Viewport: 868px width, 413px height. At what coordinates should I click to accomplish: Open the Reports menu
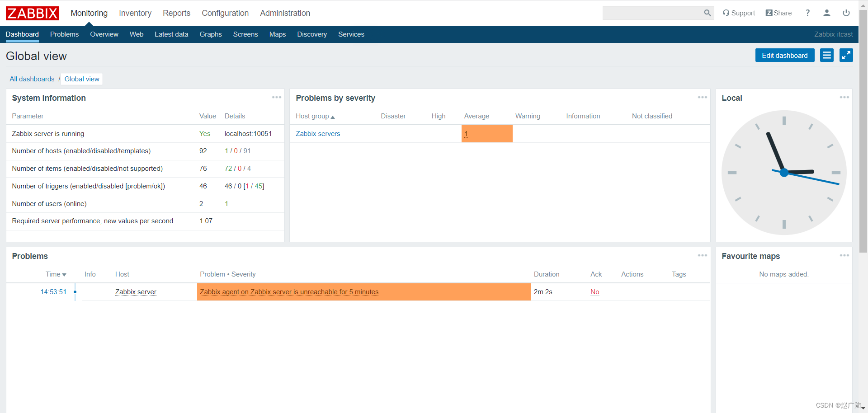tap(176, 13)
